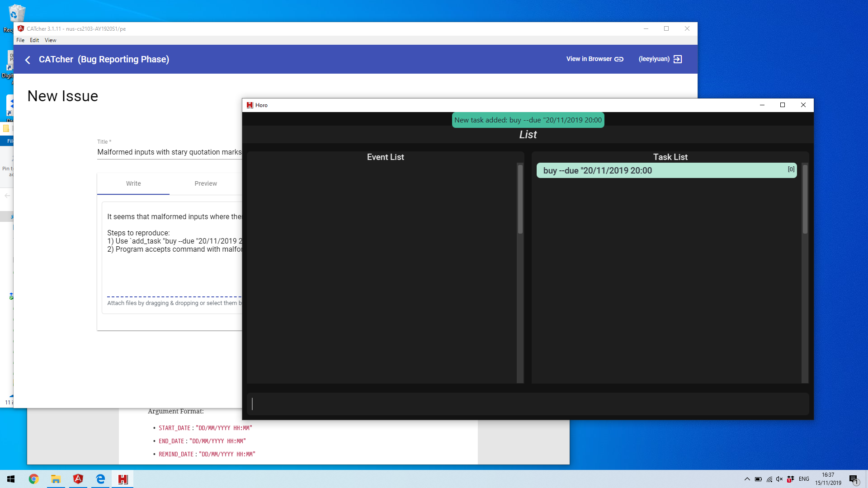The height and width of the screenshot is (488, 868).
Task: Click the Task List scrollbar
Action: click(x=805, y=199)
